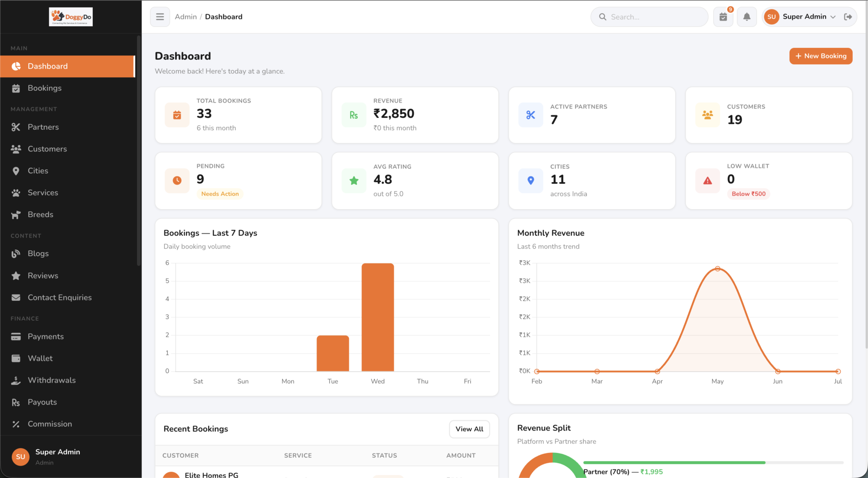This screenshot has height=478, width=868.
Task: Open the Bookings menu item
Action: (x=67, y=88)
